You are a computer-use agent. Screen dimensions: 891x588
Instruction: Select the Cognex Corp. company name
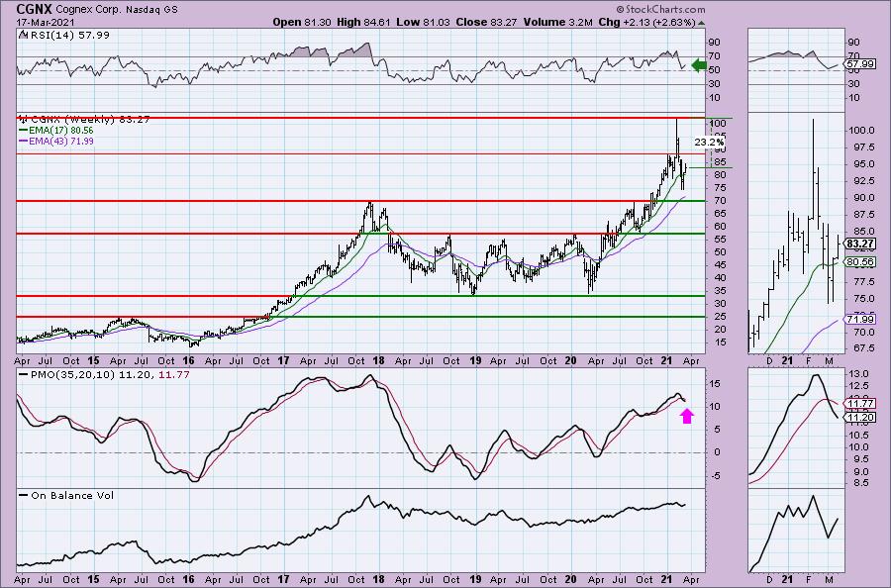[90, 10]
